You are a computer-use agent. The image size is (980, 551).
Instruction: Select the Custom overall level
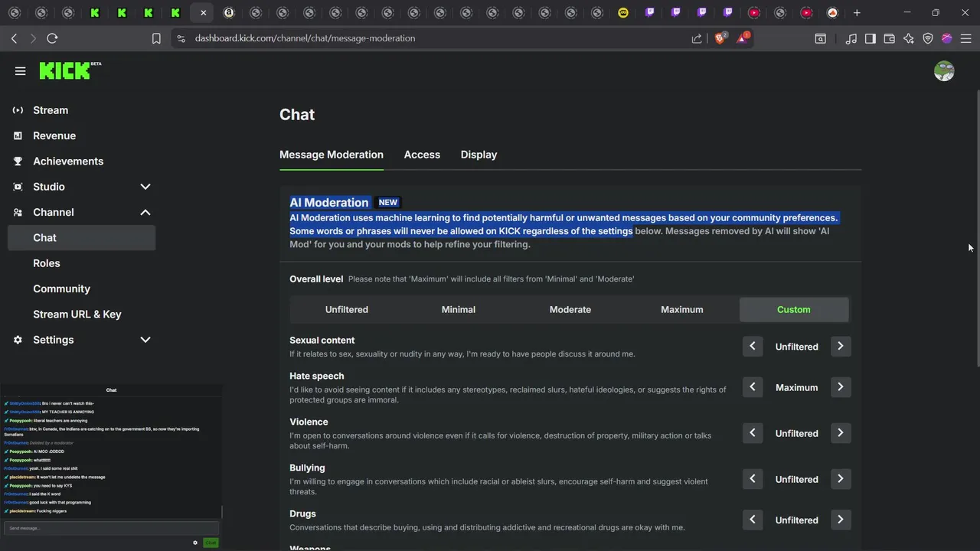[x=794, y=309]
